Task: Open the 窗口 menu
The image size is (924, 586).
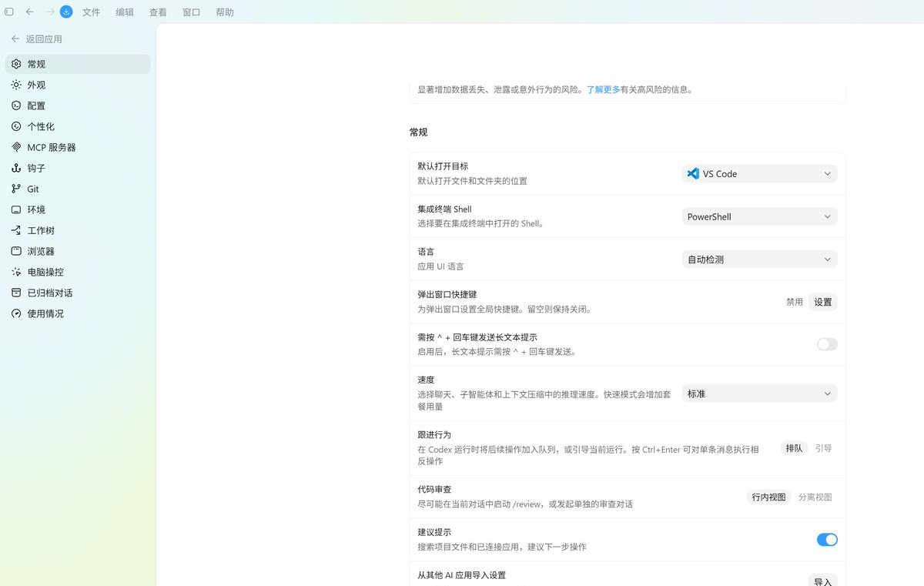Action: pyautogui.click(x=192, y=12)
